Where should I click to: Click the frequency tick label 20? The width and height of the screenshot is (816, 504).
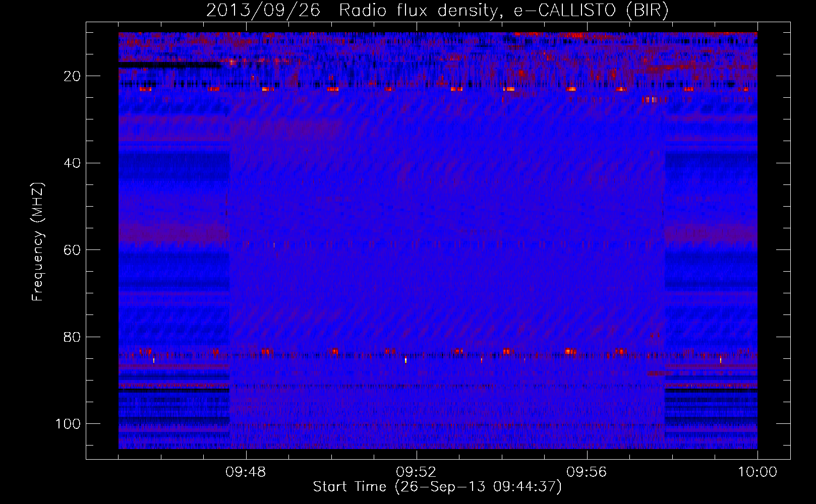click(73, 76)
